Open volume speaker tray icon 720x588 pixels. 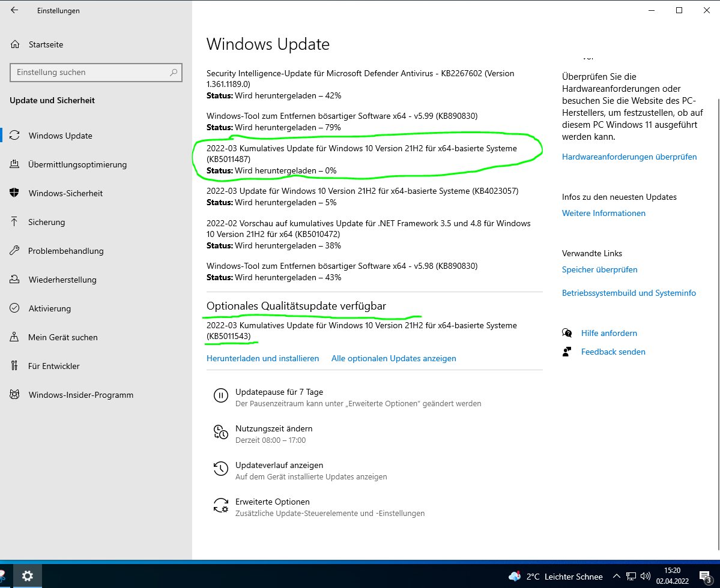click(x=645, y=577)
